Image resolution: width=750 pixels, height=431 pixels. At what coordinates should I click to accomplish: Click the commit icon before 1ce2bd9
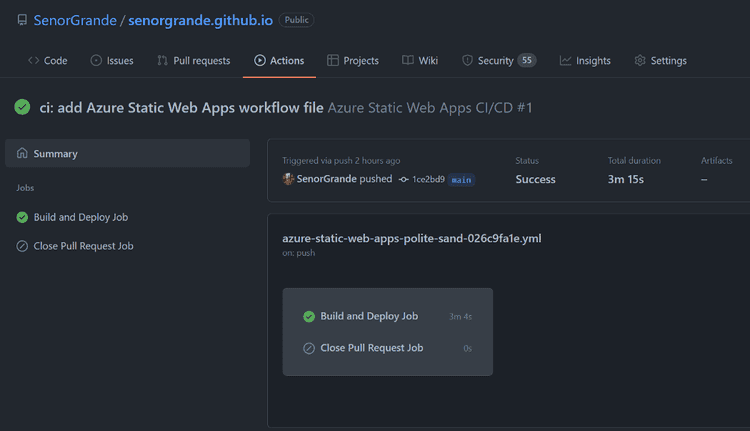coord(404,179)
